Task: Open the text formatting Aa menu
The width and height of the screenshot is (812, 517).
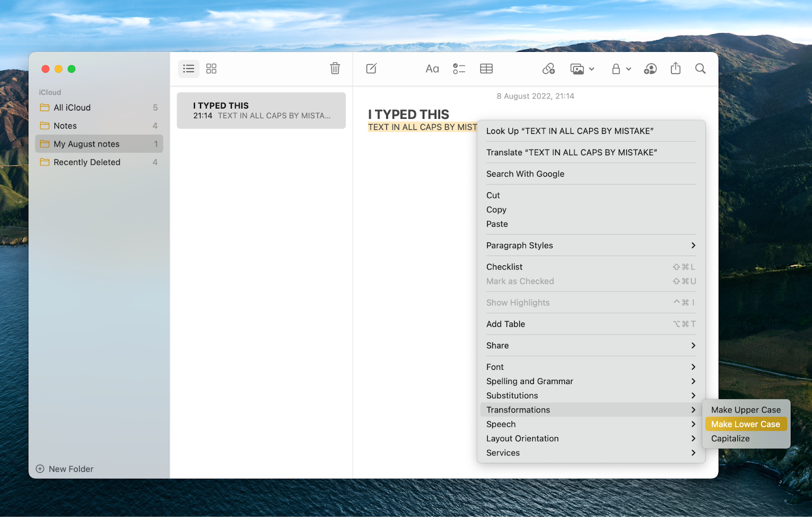Action: 431,68
